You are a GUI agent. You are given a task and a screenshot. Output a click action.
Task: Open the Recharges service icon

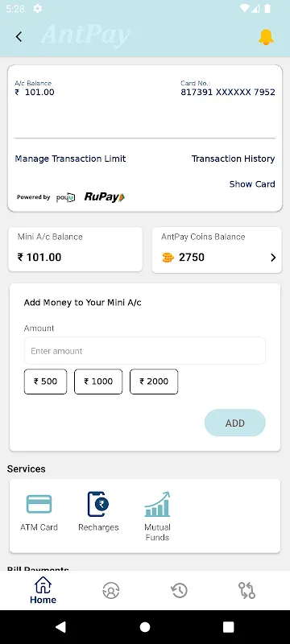(x=98, y=504)
